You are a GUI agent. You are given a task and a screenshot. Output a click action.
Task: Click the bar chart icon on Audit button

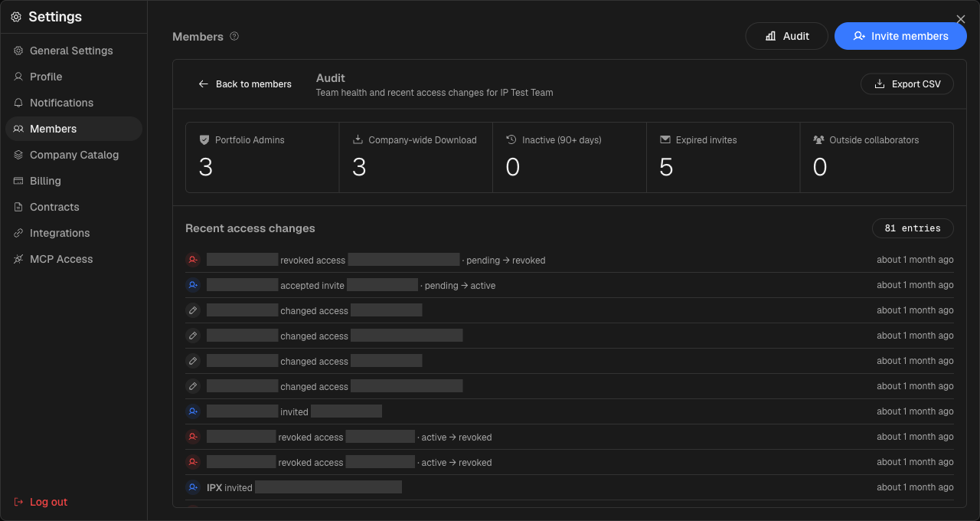(771, 36)
